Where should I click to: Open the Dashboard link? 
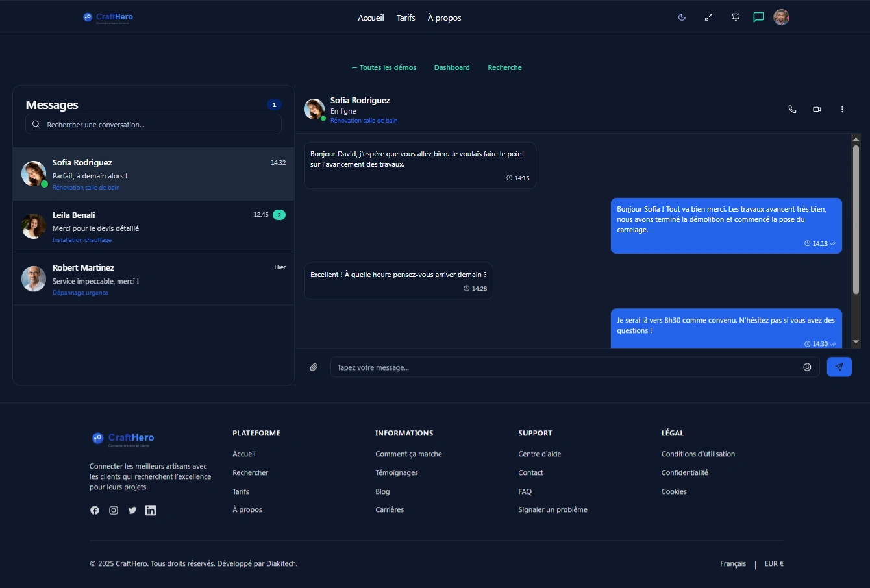point(452,67)
